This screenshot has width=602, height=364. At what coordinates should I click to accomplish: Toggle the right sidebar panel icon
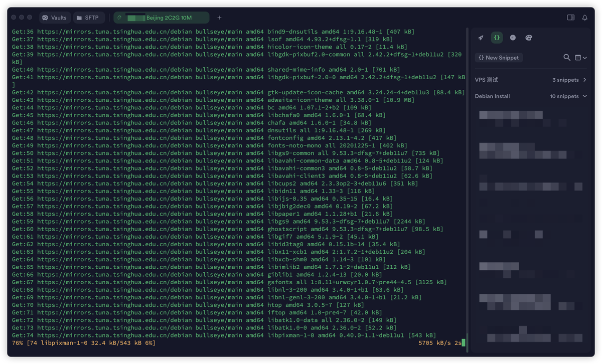(570, 18)
